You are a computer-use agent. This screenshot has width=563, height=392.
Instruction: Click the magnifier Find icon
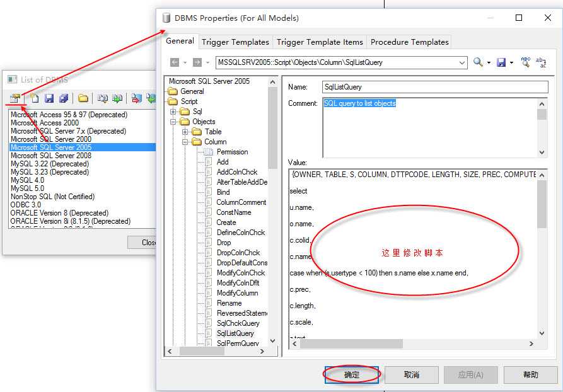tap(477, 62)
